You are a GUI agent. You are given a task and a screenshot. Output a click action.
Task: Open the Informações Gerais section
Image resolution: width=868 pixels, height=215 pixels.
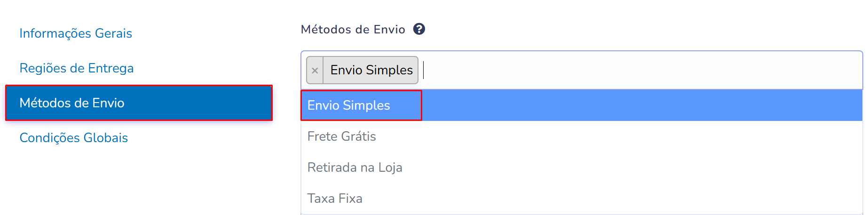(x=76, y=33)
